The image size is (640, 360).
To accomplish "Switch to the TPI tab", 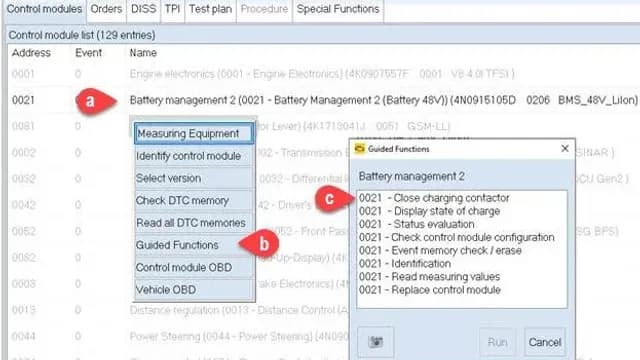I will coord(172,9).
